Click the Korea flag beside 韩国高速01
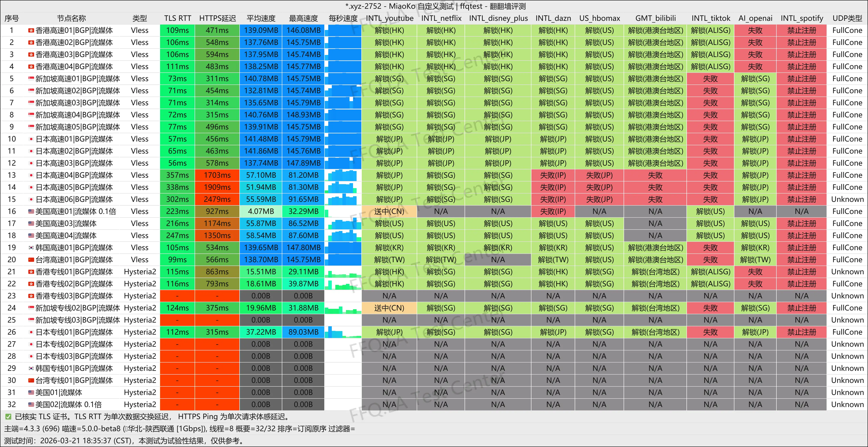Image resolution: width=868 pixels, height=447 pixels. click(31, 248)
